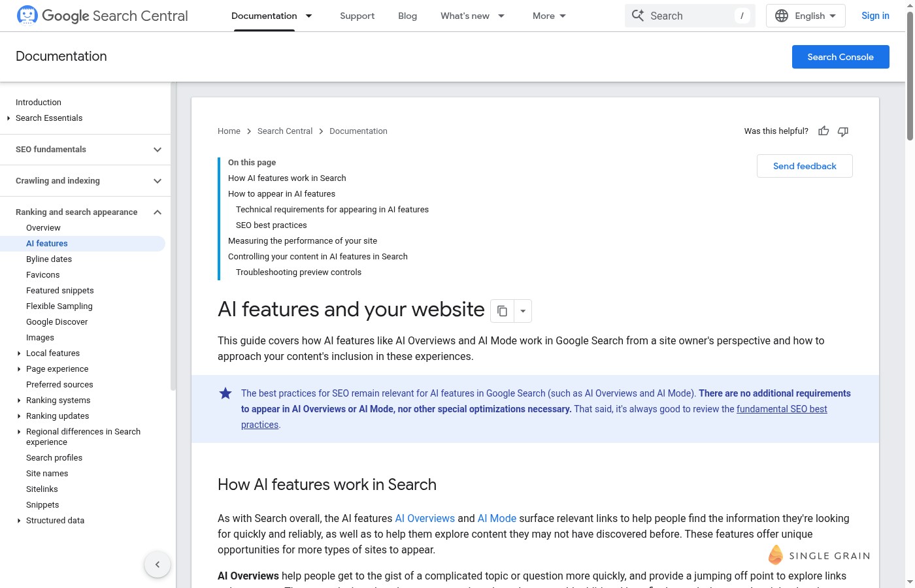Screen dimensions: 915x588
Task: Open the Documentation dropdown arrow
Action: [x=309, y=16]
